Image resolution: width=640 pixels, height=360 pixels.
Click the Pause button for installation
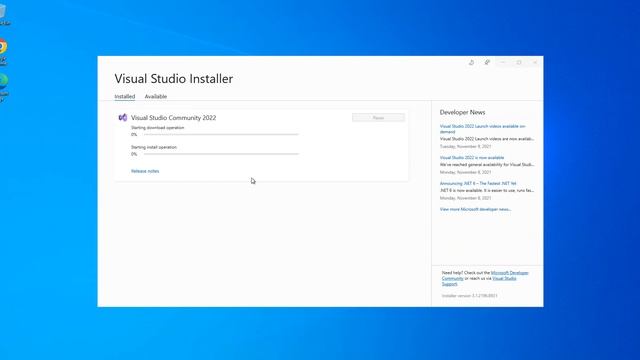point(378,118)
